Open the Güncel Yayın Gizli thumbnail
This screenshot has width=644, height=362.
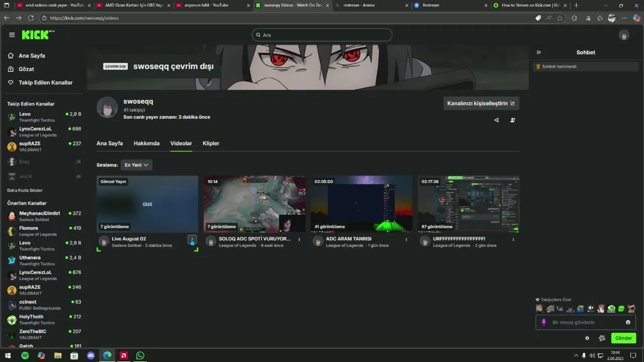(x=147, y=204)
